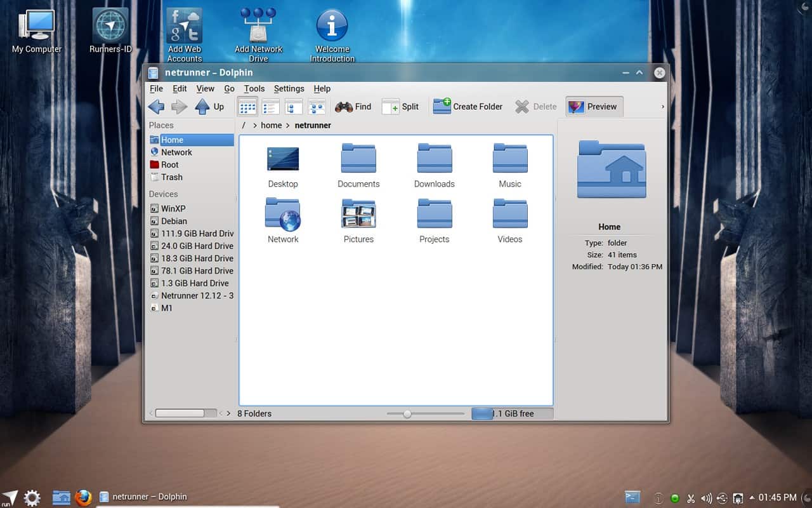Open Welcome Introduction desktop icon

click(332, 35)
